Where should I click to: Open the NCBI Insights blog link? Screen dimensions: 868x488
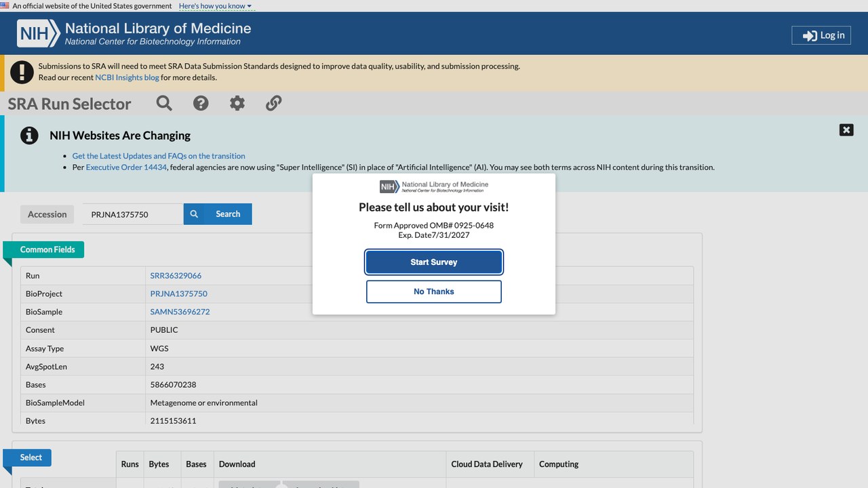(x=127, y=77)
